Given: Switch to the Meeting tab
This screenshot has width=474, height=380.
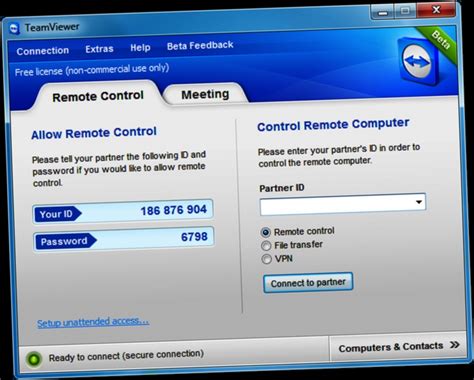Looking at the screenshot, I should coord(205,94).
